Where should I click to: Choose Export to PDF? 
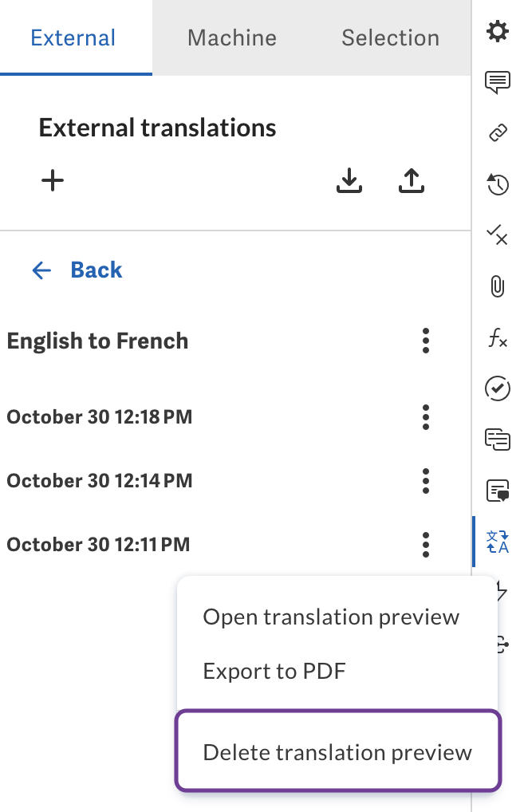coord(274,671)
